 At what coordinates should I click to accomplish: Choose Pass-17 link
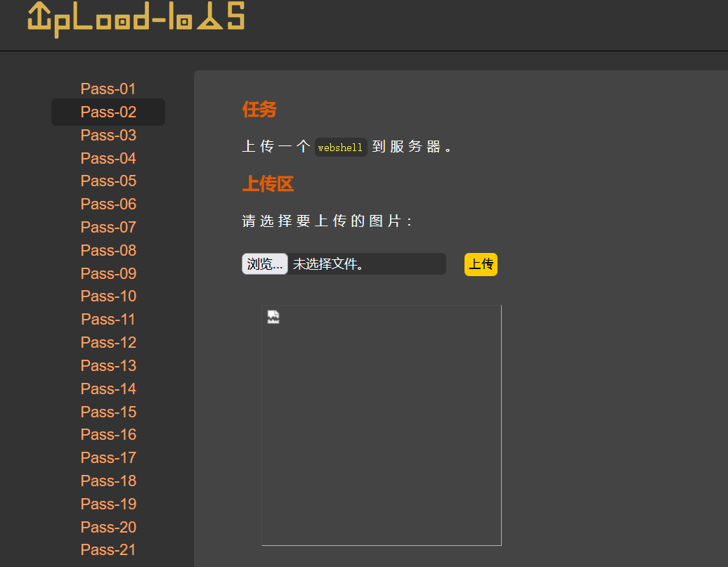108,457
